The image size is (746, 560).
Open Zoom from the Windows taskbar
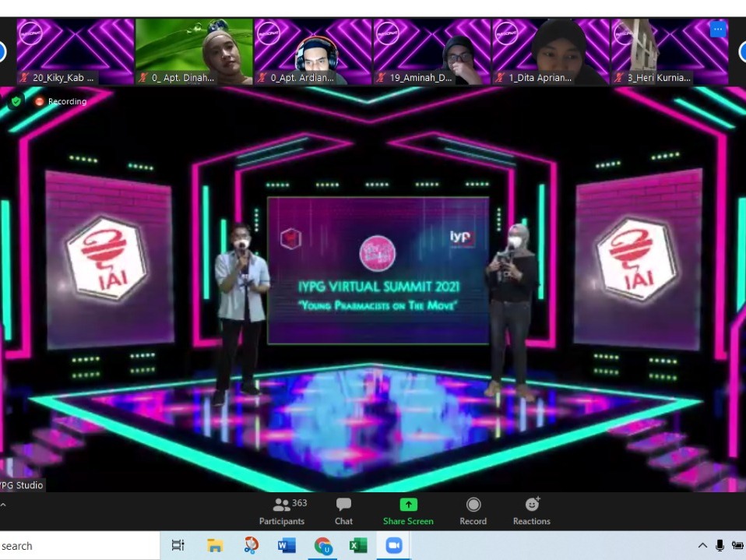394,545
